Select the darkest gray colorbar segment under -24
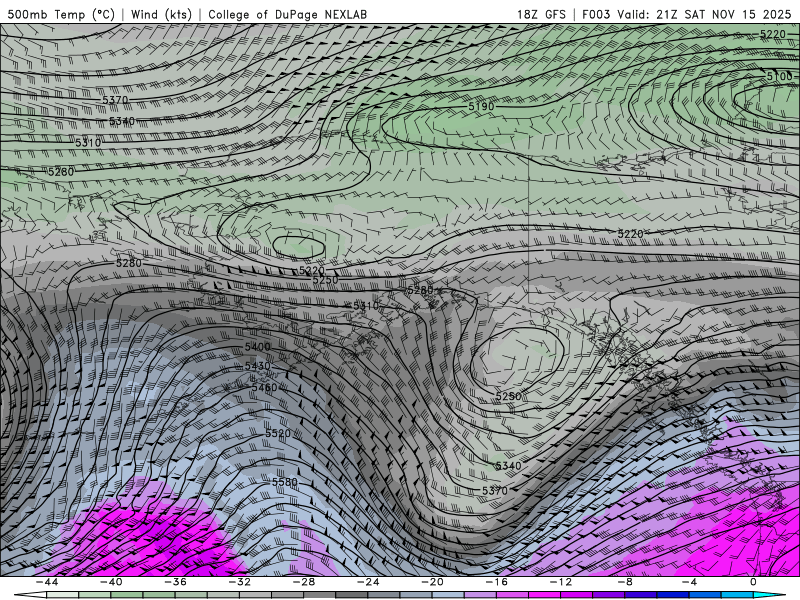The width and height of the screenshot is (800, 600). point(352,595)
